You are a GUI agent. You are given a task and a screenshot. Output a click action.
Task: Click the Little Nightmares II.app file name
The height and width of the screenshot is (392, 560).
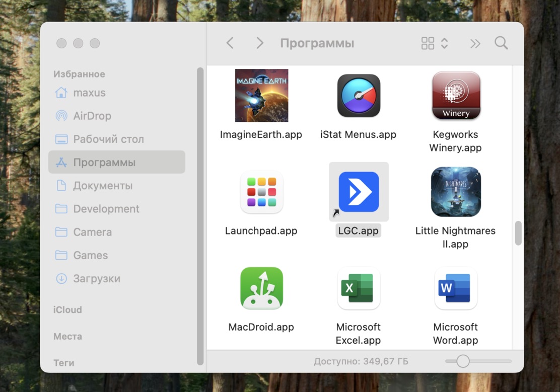(455, 238)
